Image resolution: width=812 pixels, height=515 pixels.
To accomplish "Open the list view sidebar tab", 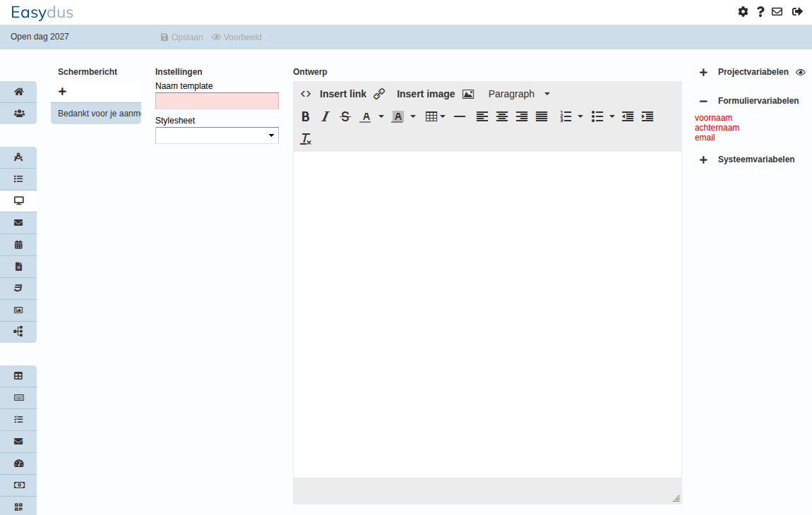I will (18, 179).
